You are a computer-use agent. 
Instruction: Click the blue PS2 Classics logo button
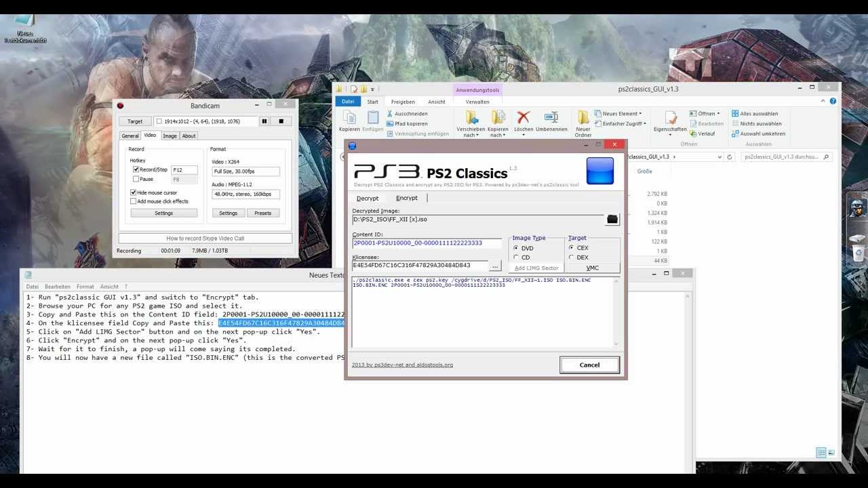[600, 171]
